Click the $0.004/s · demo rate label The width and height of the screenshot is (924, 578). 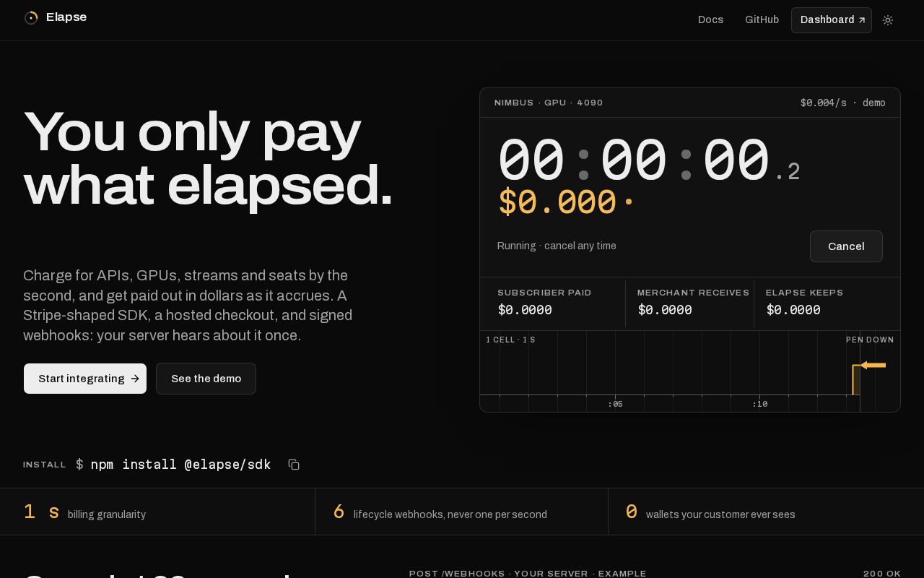tap(843, 103)
